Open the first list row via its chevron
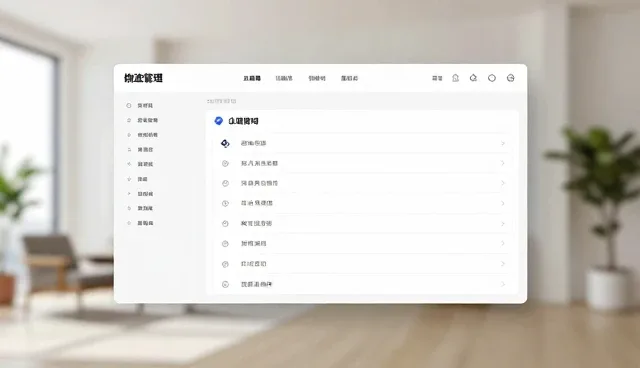Screen dimensions: 640x368 point(503,143)
